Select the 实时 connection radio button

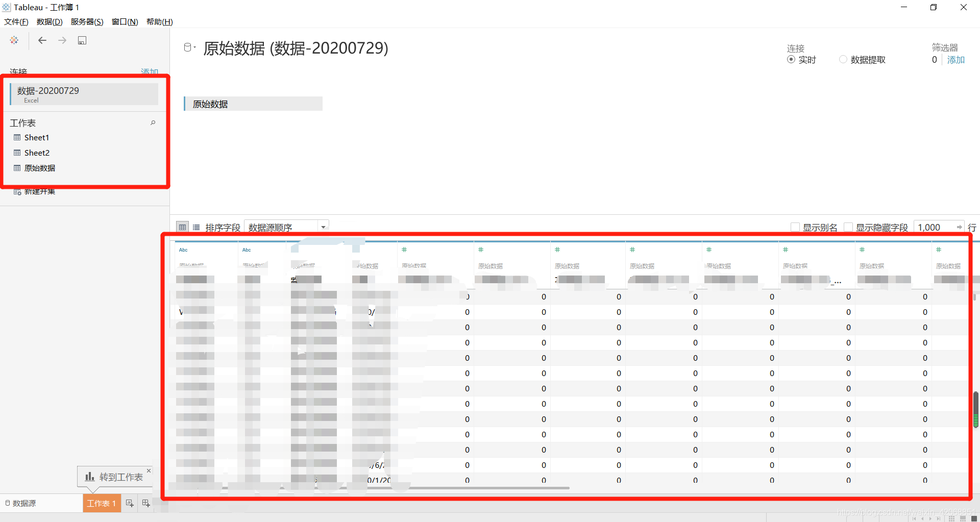pos(791,60)
